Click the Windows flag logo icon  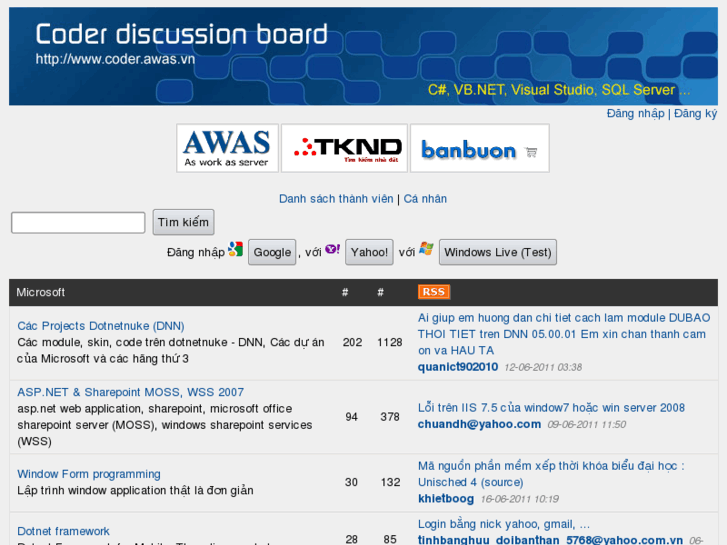coord(426,249)
